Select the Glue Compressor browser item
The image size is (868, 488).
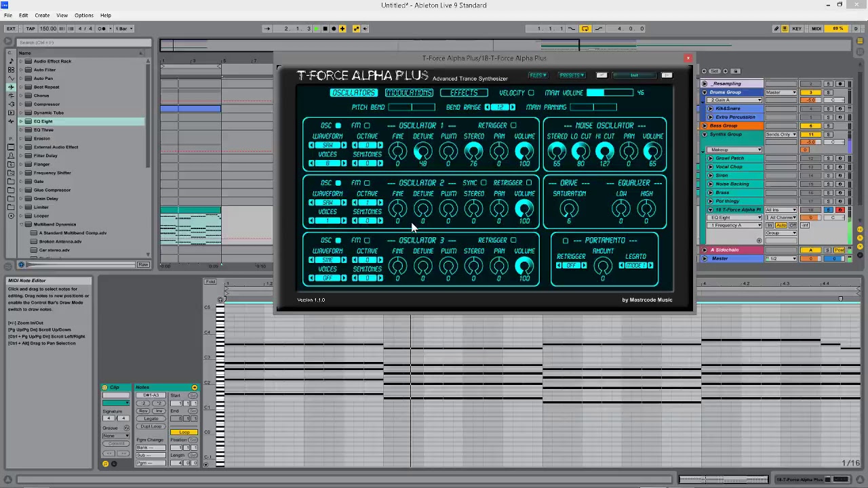click(52, 190)
